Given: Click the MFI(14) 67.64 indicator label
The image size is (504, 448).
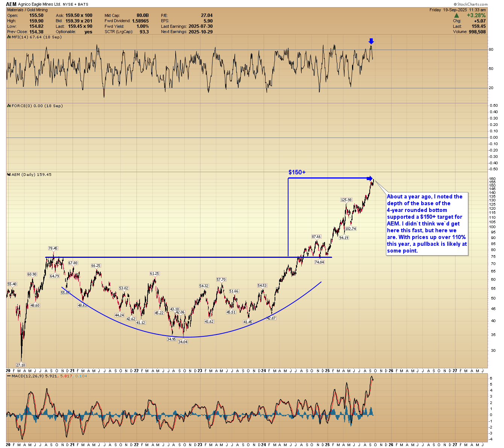Looking at the screenshot, I should (x=34, y=37).
